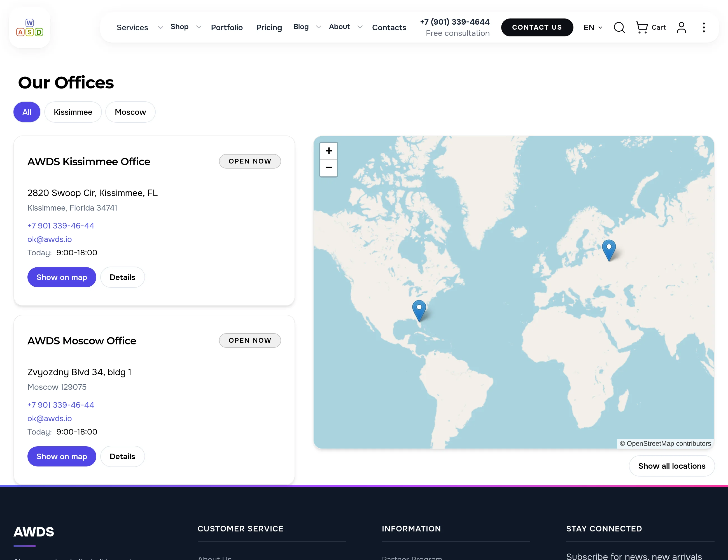Click Kissimmee Office ok@awds.io email
The height and width of the screenshot is (560, 728).
coord(49,239)
